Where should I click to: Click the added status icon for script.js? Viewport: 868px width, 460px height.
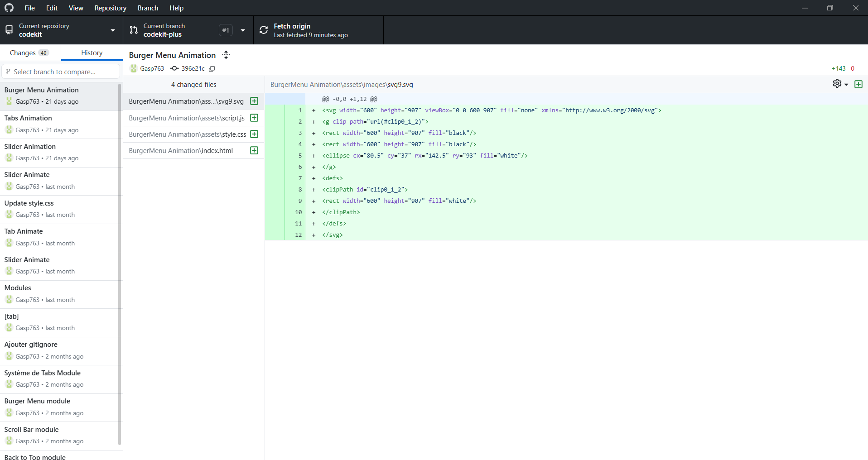pos(254,118)
